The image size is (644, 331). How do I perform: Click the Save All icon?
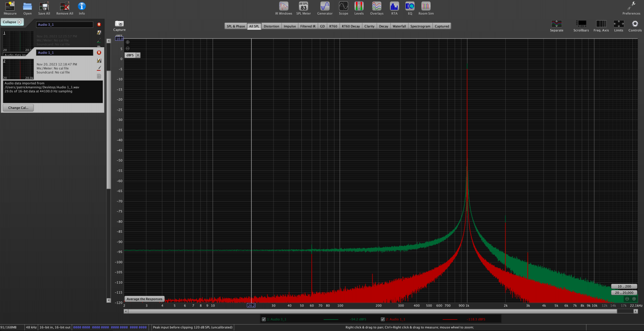(x=44, y=6)
